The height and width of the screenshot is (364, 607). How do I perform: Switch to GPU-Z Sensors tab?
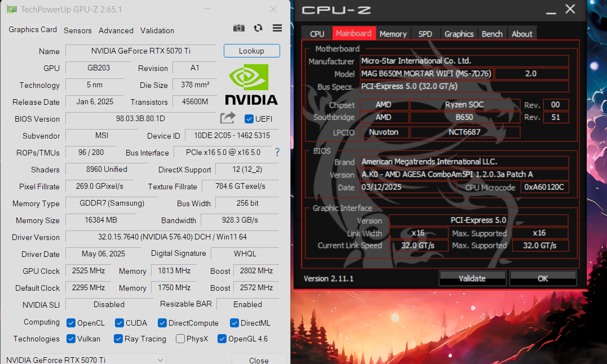pos(77,30)
